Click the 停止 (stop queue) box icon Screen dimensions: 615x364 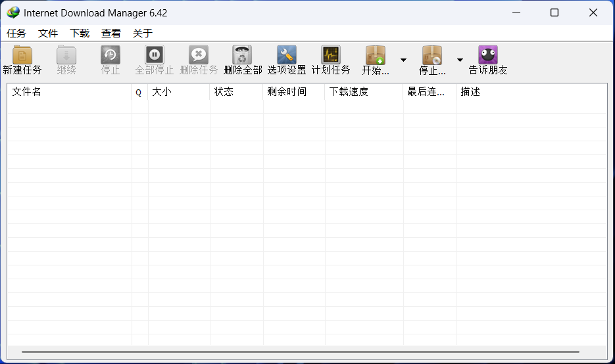(x=432, y=55)
